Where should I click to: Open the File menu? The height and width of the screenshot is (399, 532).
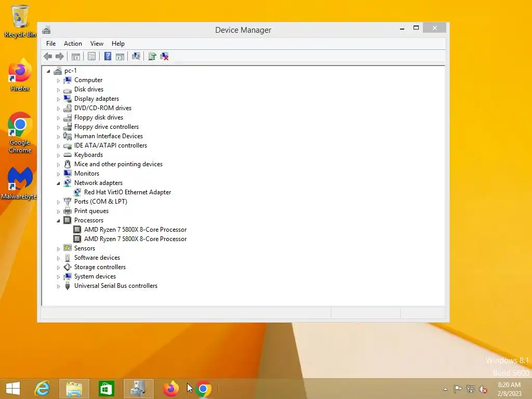51,44
